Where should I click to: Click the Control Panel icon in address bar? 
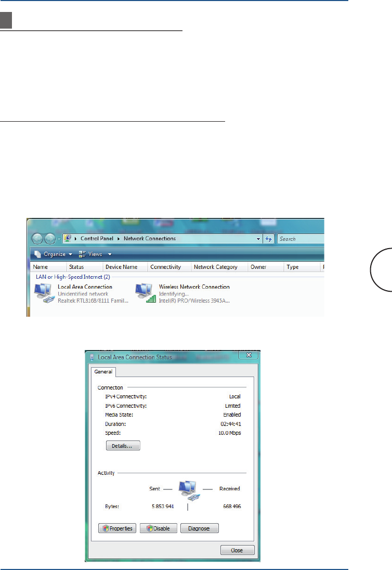68,239
